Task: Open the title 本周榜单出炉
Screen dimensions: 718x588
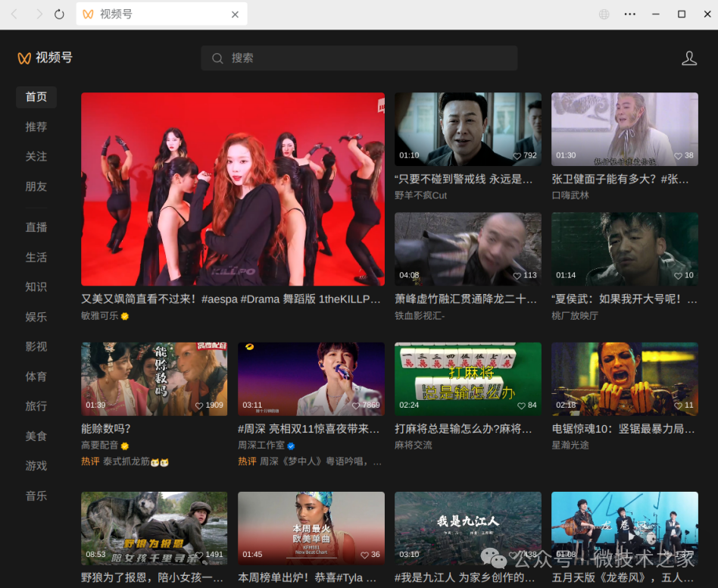Action: pos(307,577)
